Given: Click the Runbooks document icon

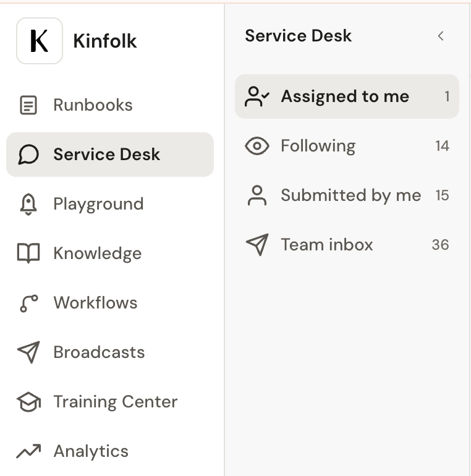Looking at the screenshot, I should pos(28,105).
